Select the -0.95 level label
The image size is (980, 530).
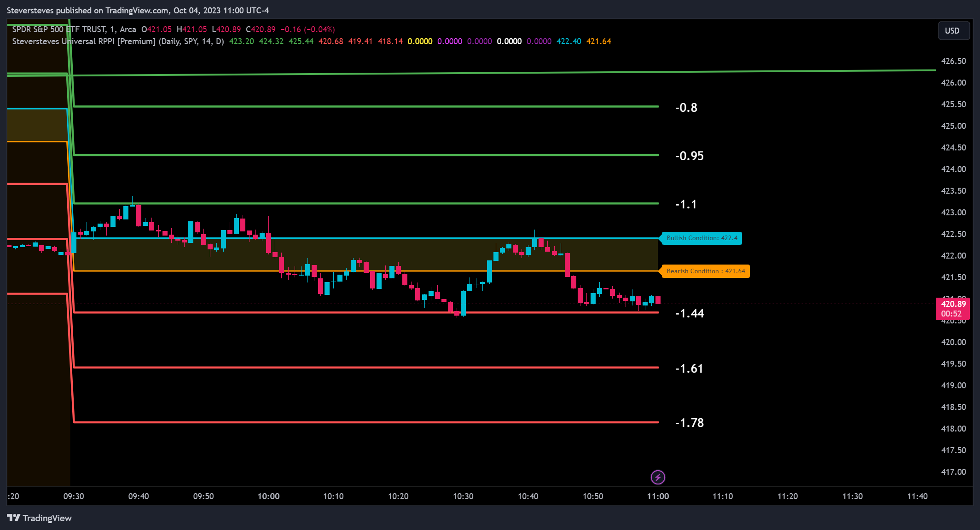pos(690,156)
